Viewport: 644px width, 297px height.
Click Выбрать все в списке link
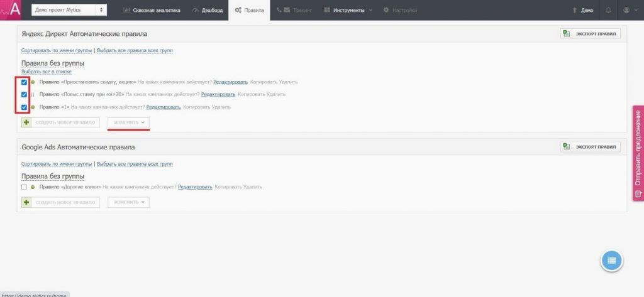(x=47, y=72)
